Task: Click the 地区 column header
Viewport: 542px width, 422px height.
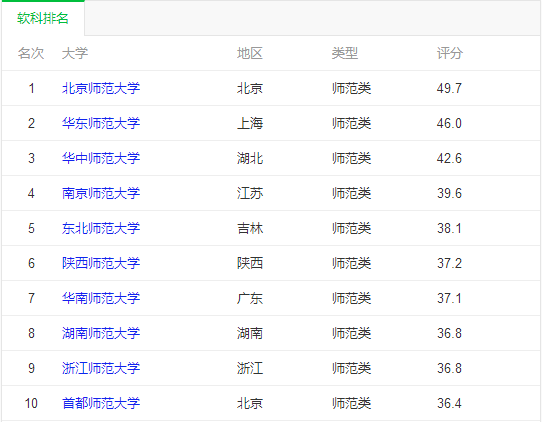Action: (250, 54)
